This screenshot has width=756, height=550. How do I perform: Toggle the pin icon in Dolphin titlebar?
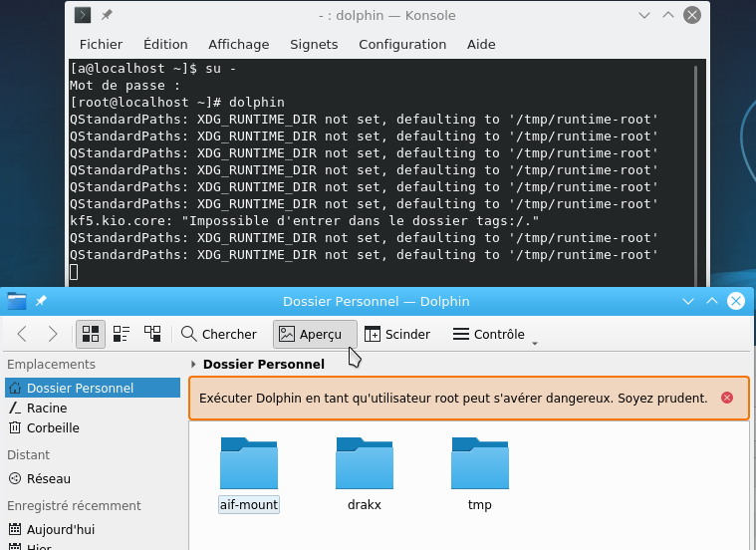click(41, 301)
